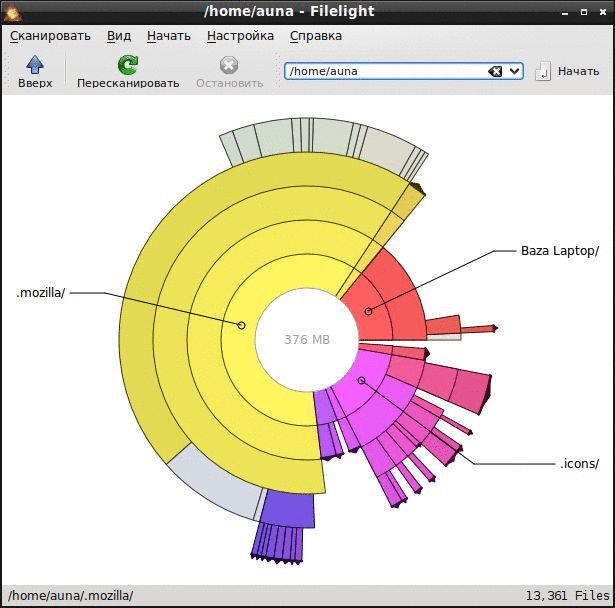615x608 pixels.
Task: Click the green Пересканировать rescan icon
Action: coord(128,65)
